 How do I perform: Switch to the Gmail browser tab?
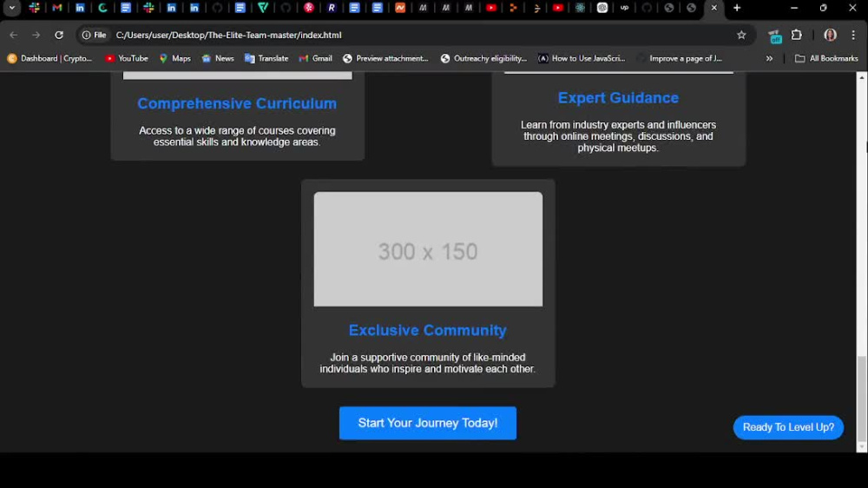click(57, 8)
